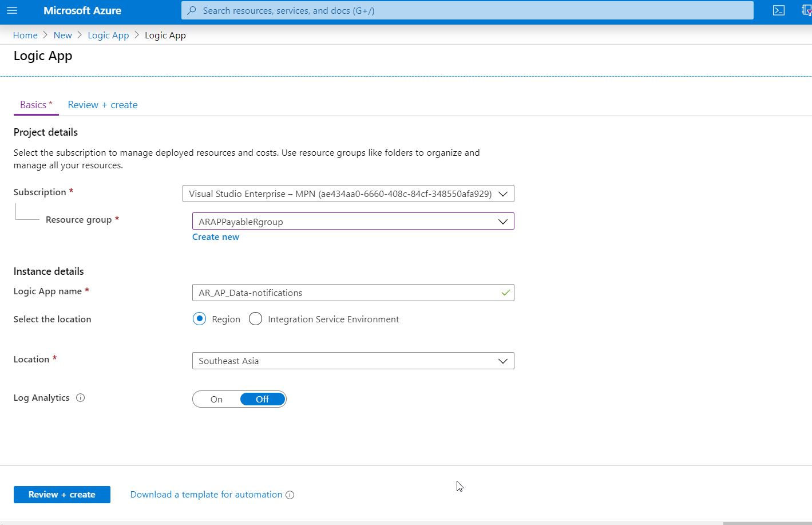812x525 pixels.
Task: Open Cloud Shell from the top bar
Action: [779, 10]
